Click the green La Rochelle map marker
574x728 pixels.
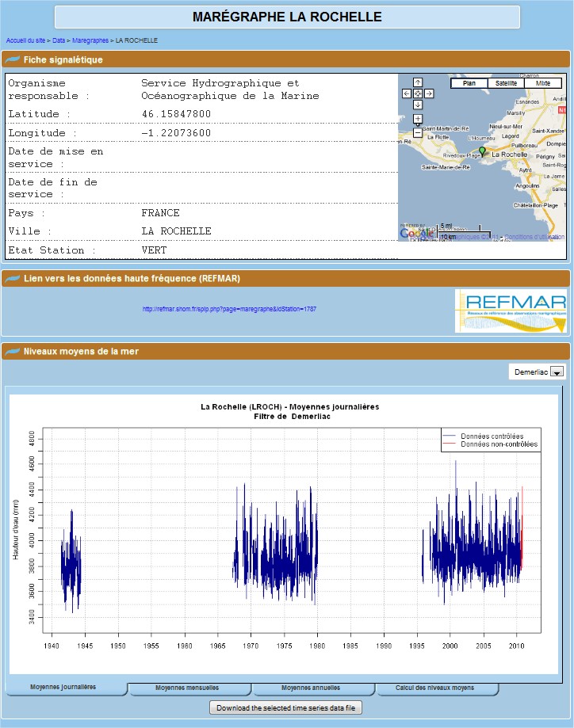click(481, 151)
